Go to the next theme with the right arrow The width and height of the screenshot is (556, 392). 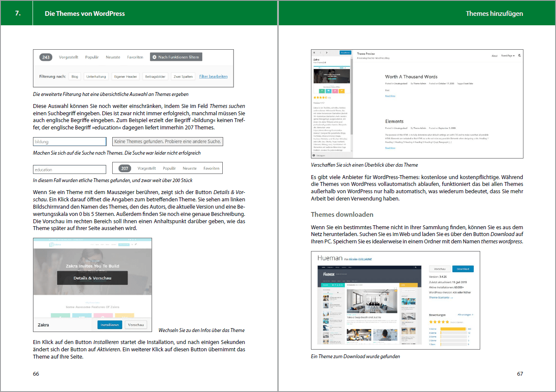click(x=326, y=53)
